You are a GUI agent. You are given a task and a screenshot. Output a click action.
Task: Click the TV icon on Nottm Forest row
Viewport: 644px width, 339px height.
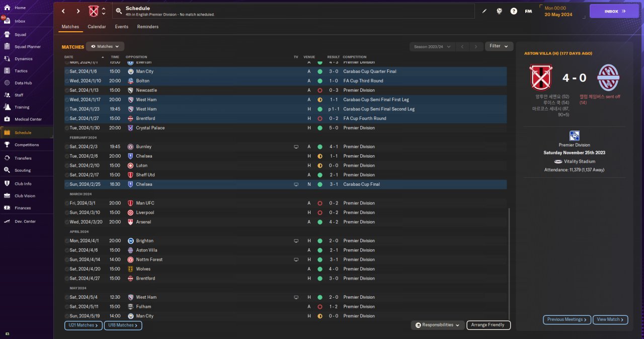(x=296, y=260)
